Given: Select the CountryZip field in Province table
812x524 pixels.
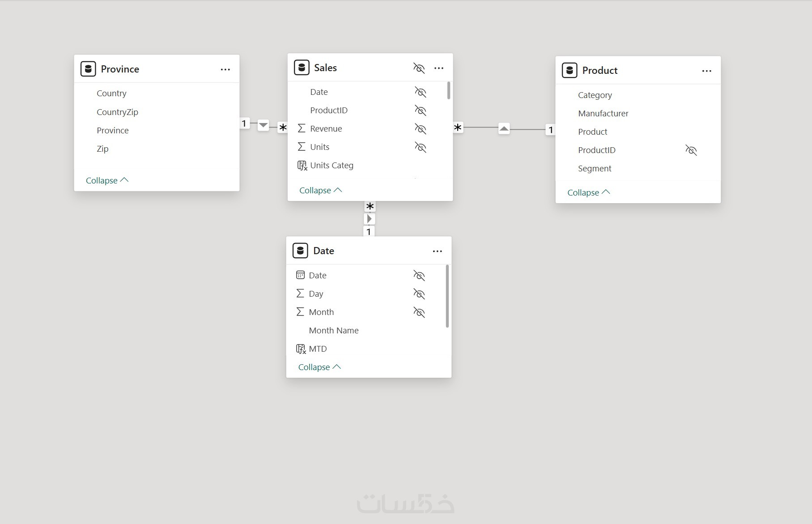Looking at the screenshot, I should 117,112.
